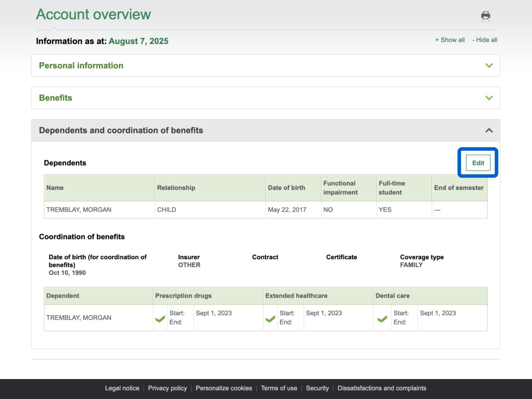Open Personalize cookies settings link
Viewport: 532px width, 399px height.
click(224, 388)
